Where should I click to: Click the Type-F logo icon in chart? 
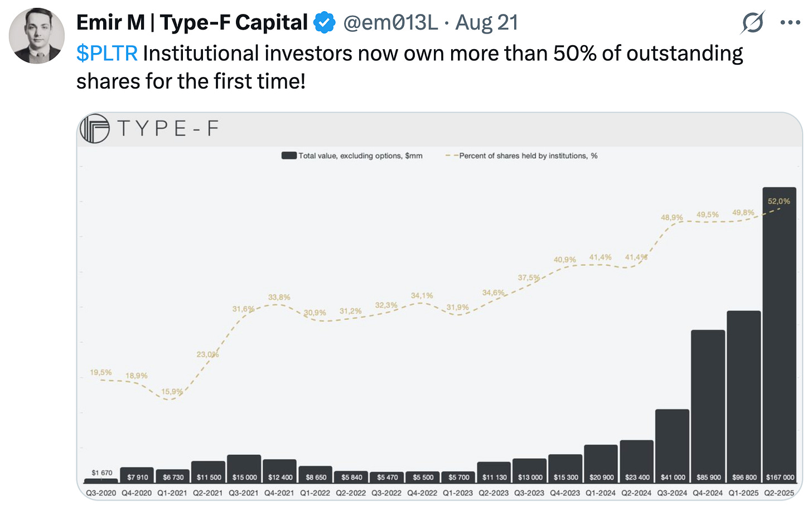tap(94, 128)
